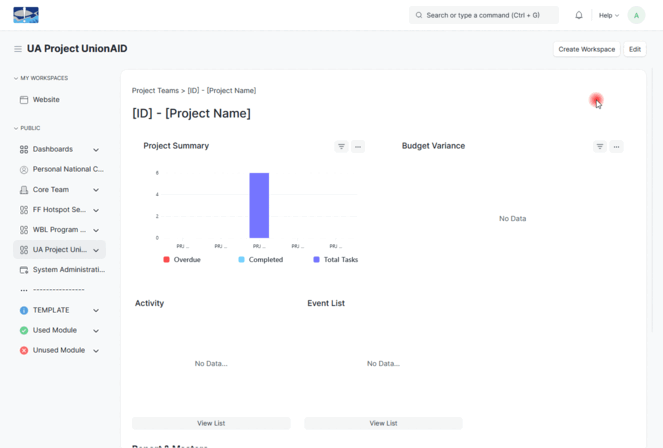This screenshot has height=448, width=663.
Task: Open Website workspace in sidebar
Action: 46,100
